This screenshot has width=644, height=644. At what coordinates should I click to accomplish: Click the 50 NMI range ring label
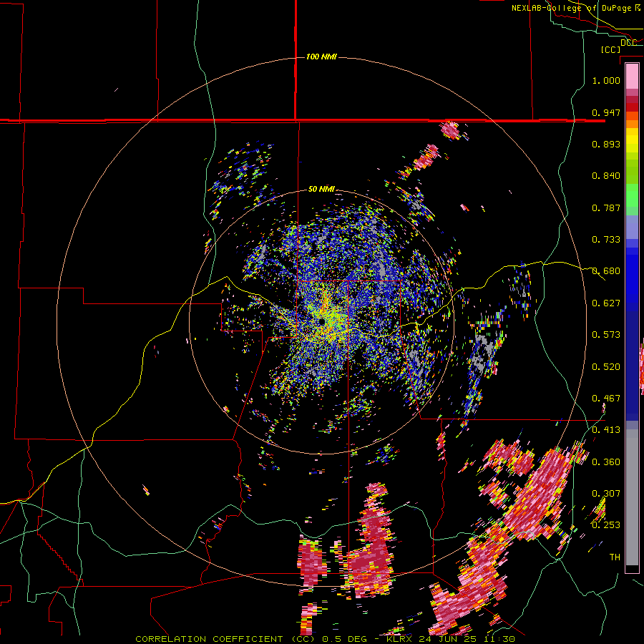click(321, 190)
